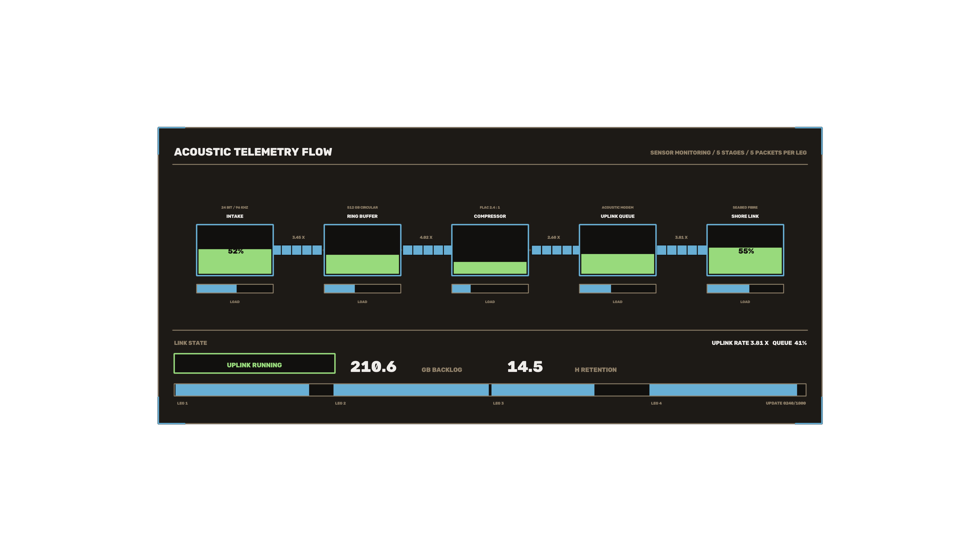
Task: Click the LOAD label under COMPRESSOR
Action: (x=490, y=302)
